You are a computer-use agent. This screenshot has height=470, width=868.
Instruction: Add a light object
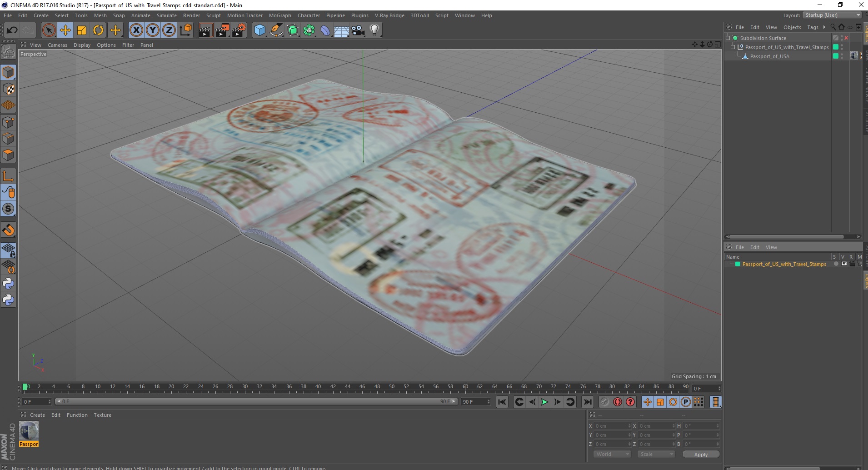pos(374,30)
